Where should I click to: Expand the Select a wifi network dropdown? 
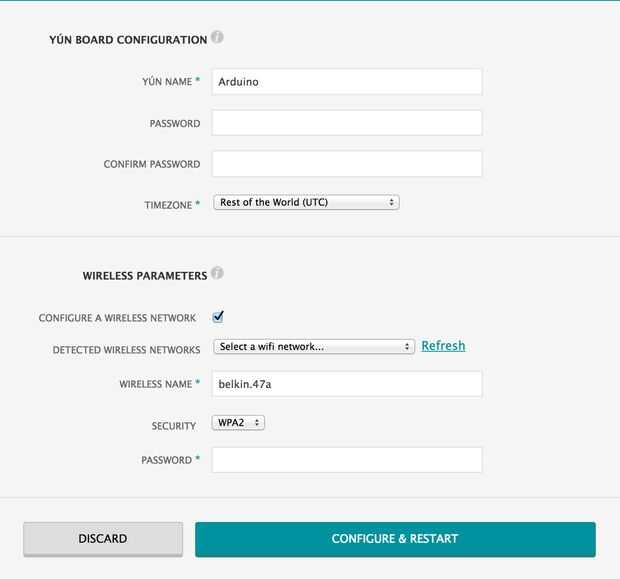click(313, 347)
